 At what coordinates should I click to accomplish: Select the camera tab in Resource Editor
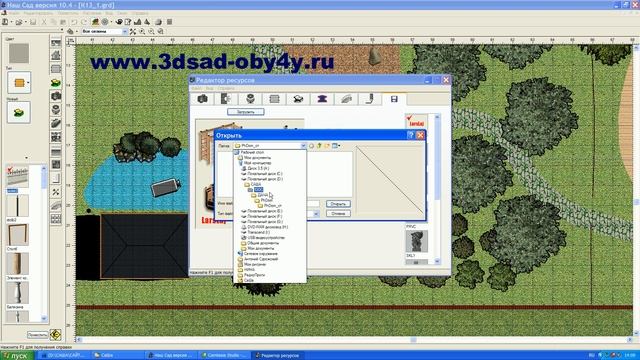203,99
